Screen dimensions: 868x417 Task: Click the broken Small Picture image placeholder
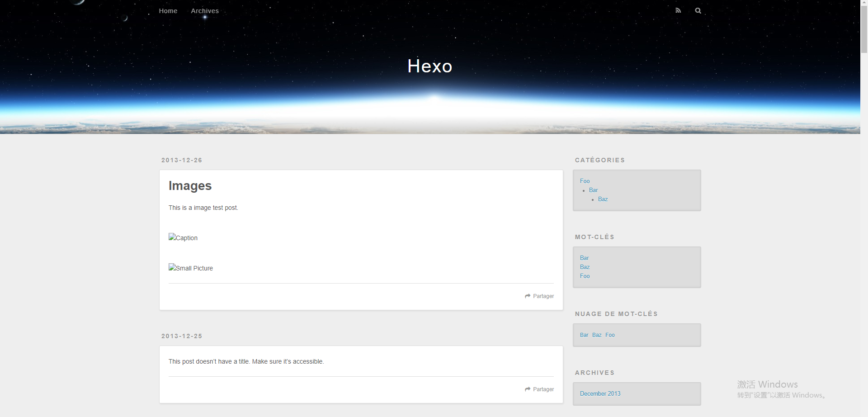(x=190, y=268)
